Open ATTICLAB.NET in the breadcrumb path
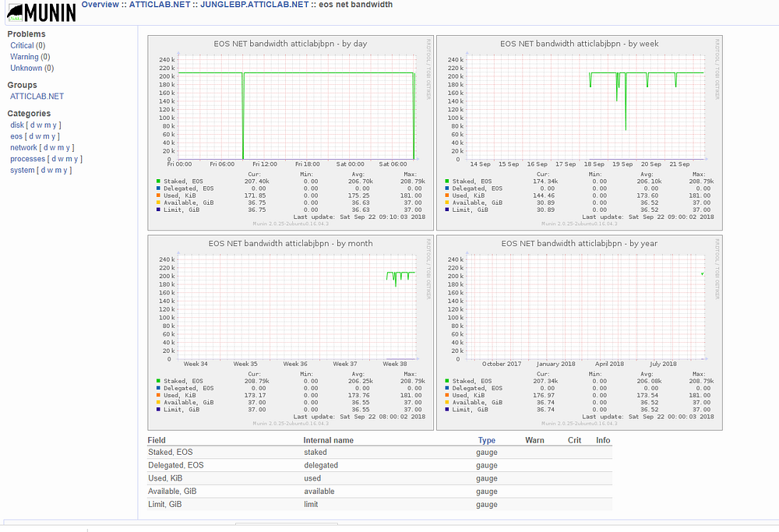The width and height of the screenshot is (779, 532). point(160,5)
